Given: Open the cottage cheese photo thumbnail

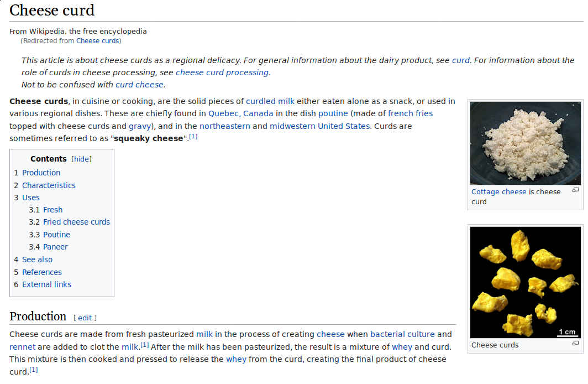Looking at the screenshot, I should click(x=526, y=143).
